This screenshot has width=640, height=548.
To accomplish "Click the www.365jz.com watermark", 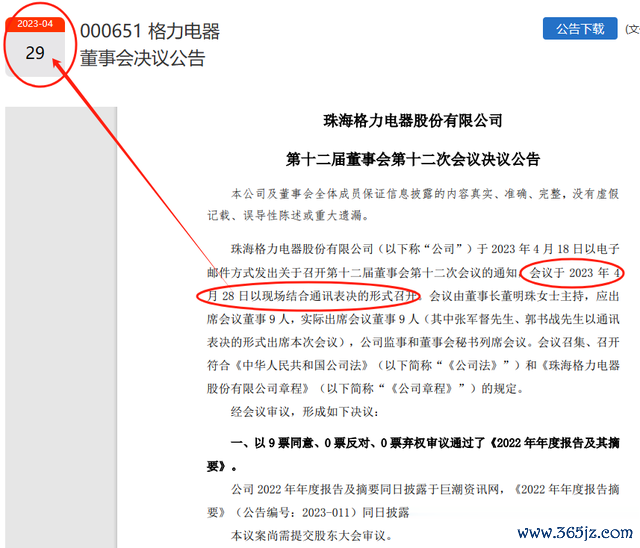I will (x=566, y=533).
